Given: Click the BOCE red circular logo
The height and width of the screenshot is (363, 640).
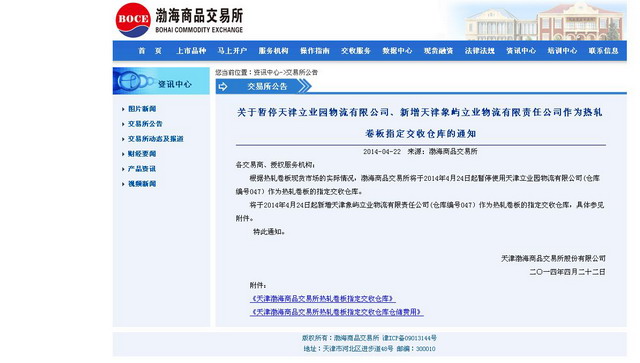Looking at the screenshot, I should point(133,20).
